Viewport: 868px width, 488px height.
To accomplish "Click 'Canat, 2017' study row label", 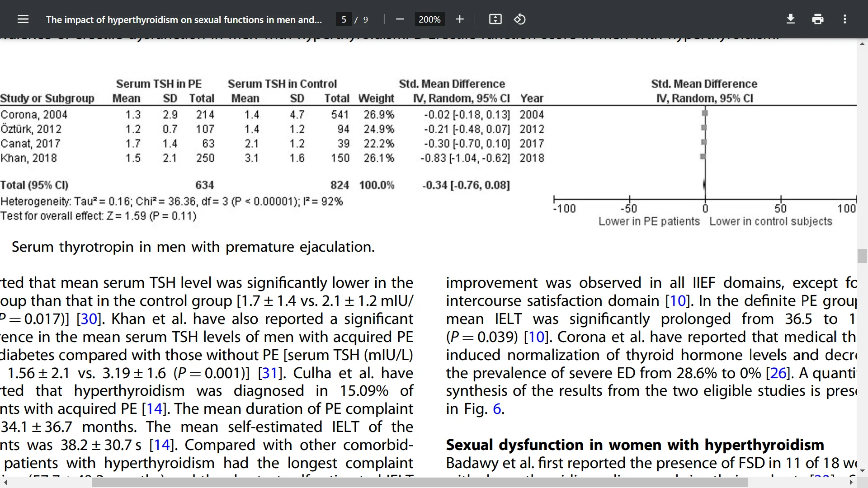I will pos(30,144).
